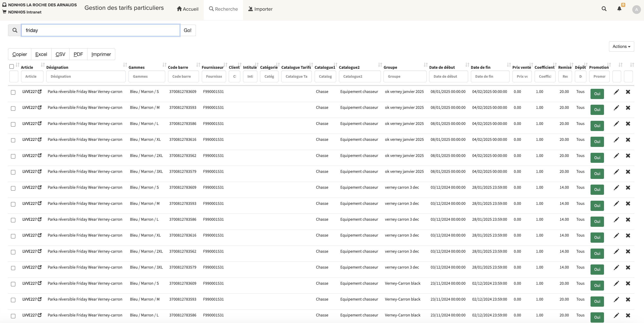
Task: Click the Groupe filter input
Action: 405,77
